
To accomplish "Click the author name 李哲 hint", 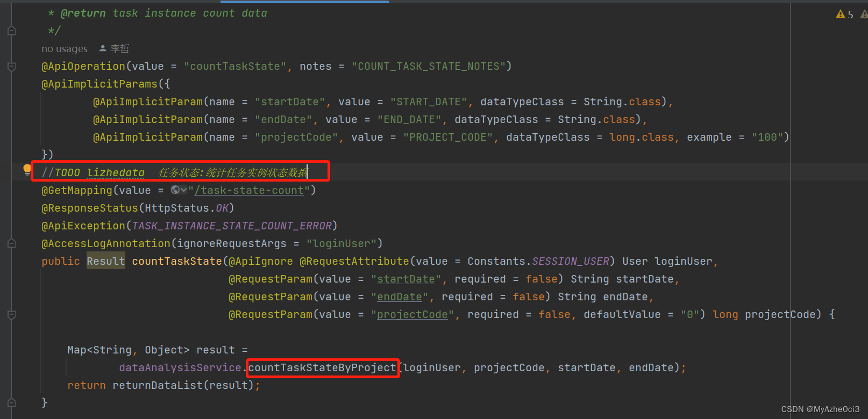I will click(x=119, y=49).
